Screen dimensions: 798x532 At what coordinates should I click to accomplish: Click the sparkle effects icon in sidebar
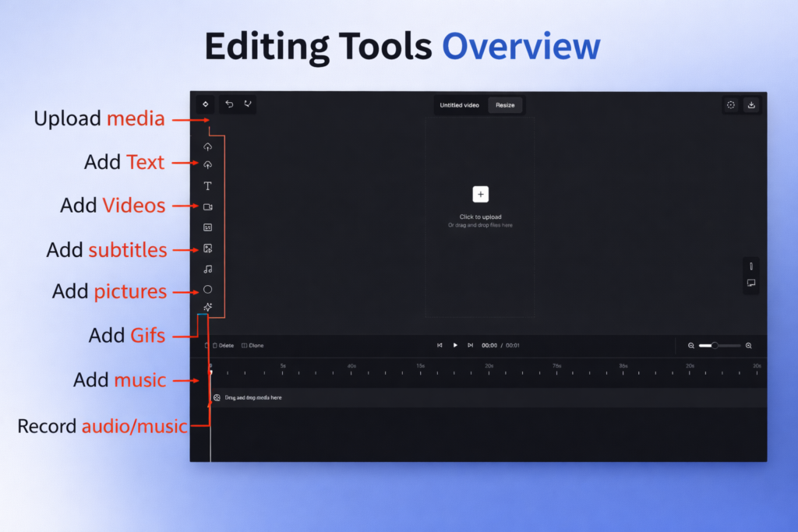208,307
